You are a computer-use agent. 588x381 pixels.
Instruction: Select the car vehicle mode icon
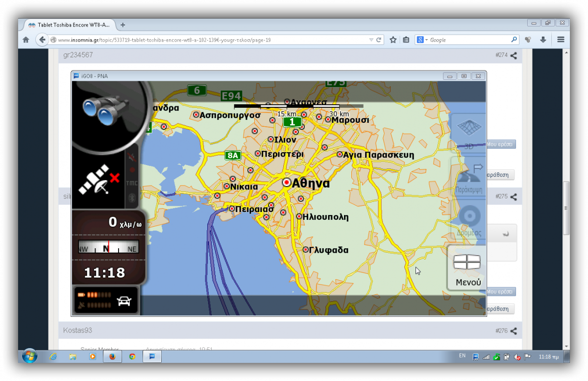pos(124,301)
